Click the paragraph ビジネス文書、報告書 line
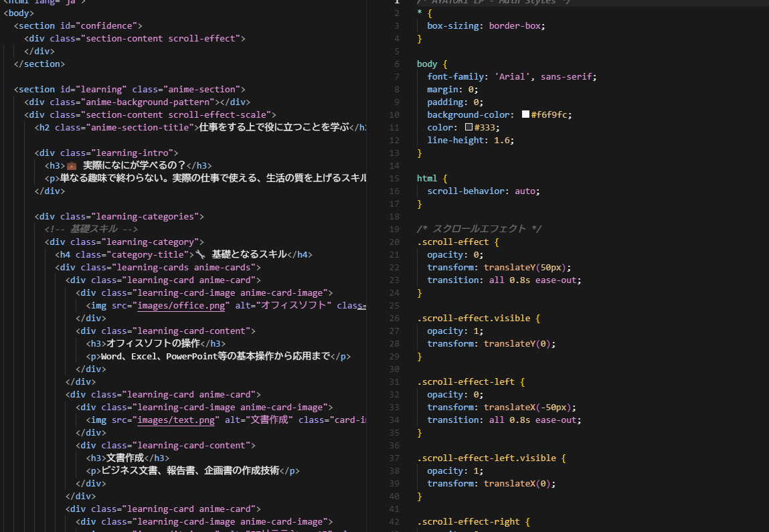Viewport: 769px width, 532px height. pos(193,471)
